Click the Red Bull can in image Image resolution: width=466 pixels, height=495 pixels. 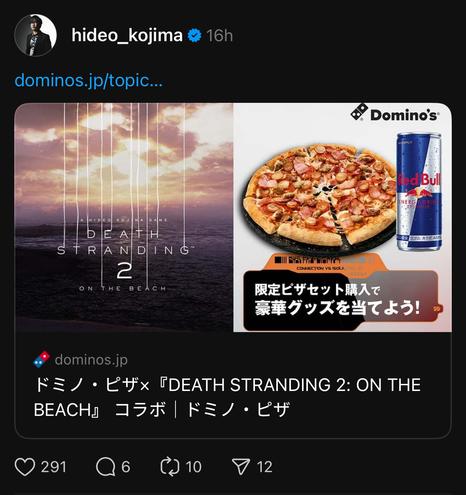pyautogui.click(x=419, y=192)
